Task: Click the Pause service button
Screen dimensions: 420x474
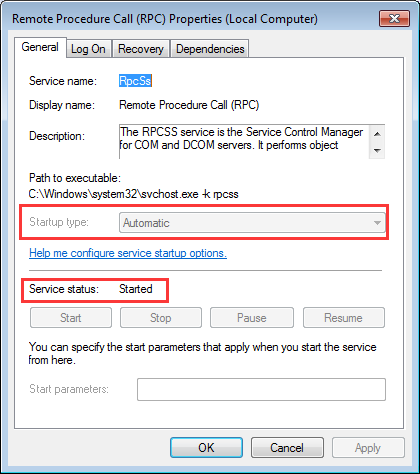Action: point(252,318)
